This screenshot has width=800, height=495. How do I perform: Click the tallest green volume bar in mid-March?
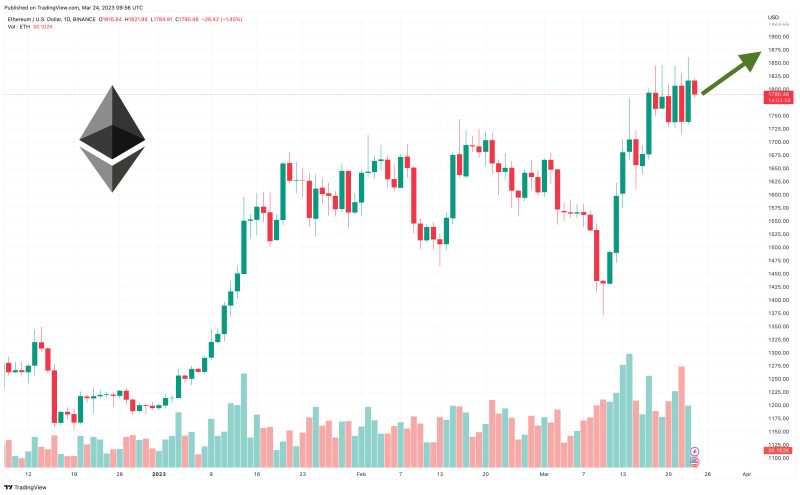tap(629, 410)
